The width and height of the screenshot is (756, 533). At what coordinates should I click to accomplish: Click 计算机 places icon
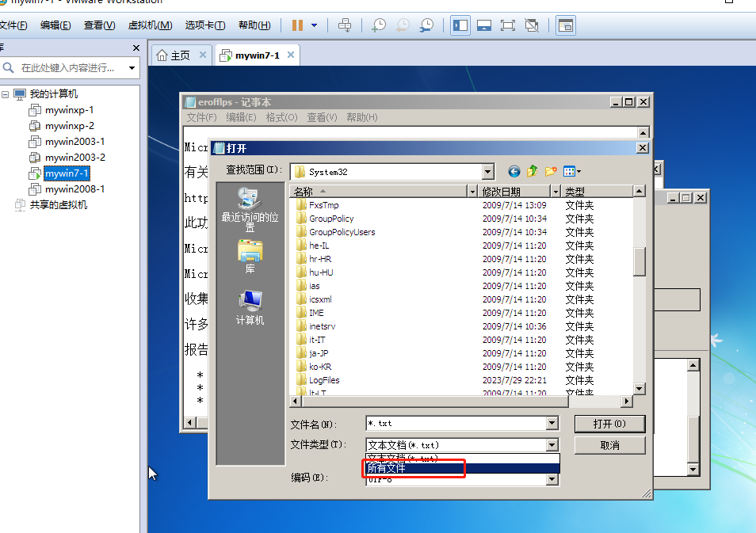250,307
